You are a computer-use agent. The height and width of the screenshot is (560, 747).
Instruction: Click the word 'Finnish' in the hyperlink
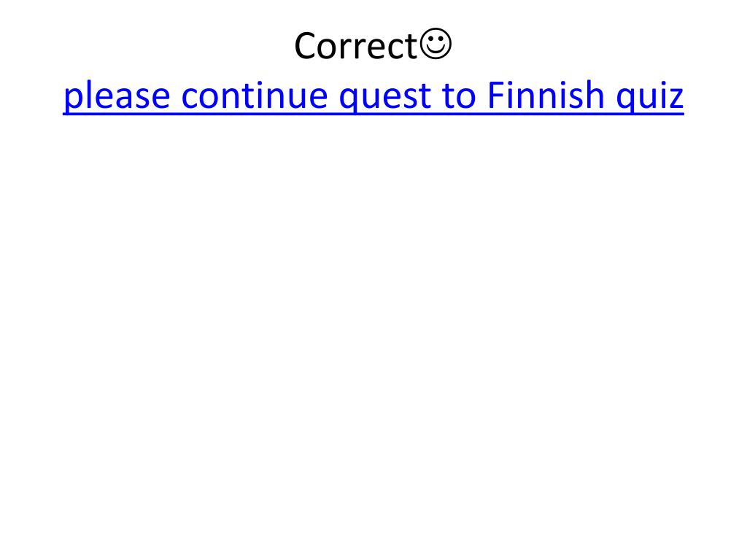(546, 94)
